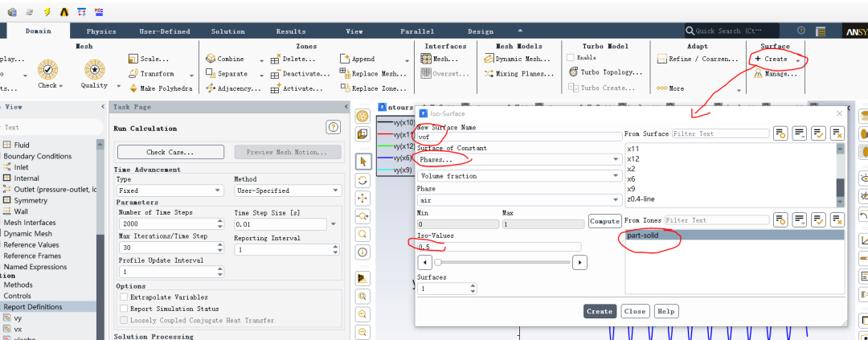Click Make Polyhedra
The height and width of the screenshot is (340, 868).
pos(161,88)
